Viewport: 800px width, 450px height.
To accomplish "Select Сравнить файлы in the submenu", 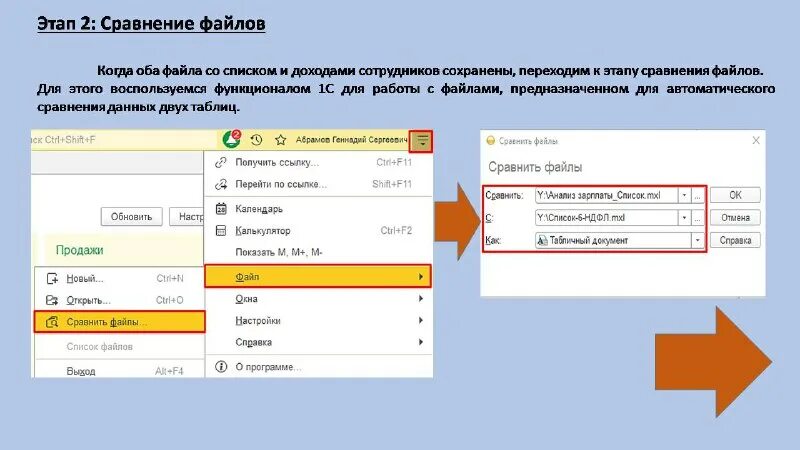I will coord(119,322).
